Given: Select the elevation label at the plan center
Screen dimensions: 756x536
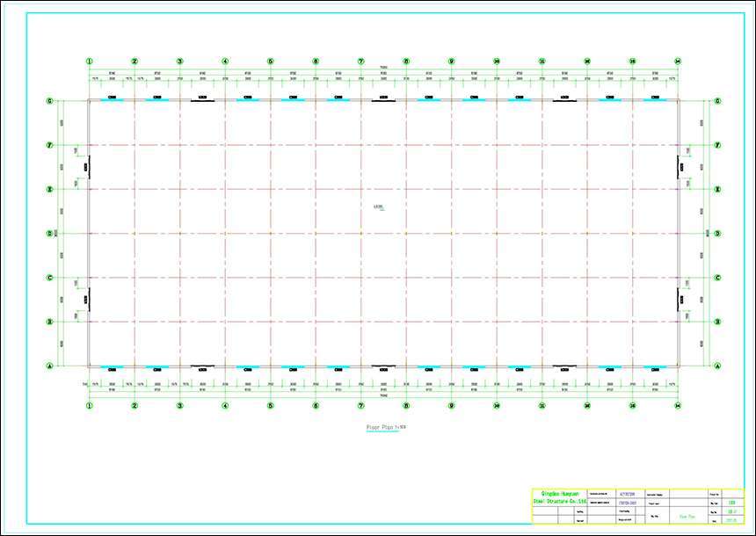Looking at the screenshot, I should click(379, 208).
